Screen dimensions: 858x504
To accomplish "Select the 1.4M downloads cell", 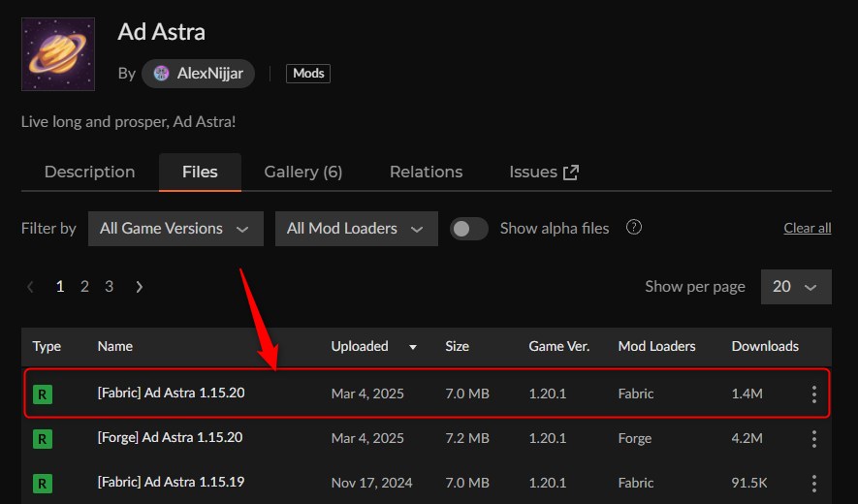I will 747,394.
